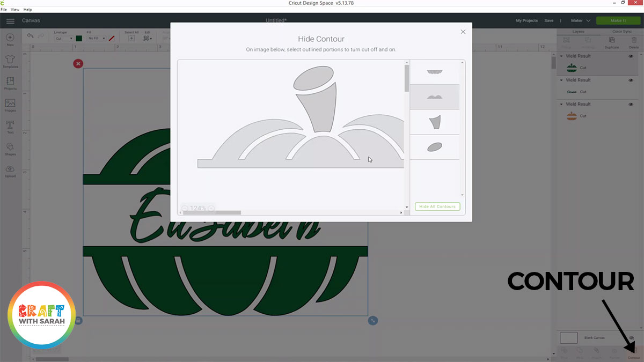Close the Hide Contour dialog
This screenshot has height=362, width=644.
click(x=463, y=32)
